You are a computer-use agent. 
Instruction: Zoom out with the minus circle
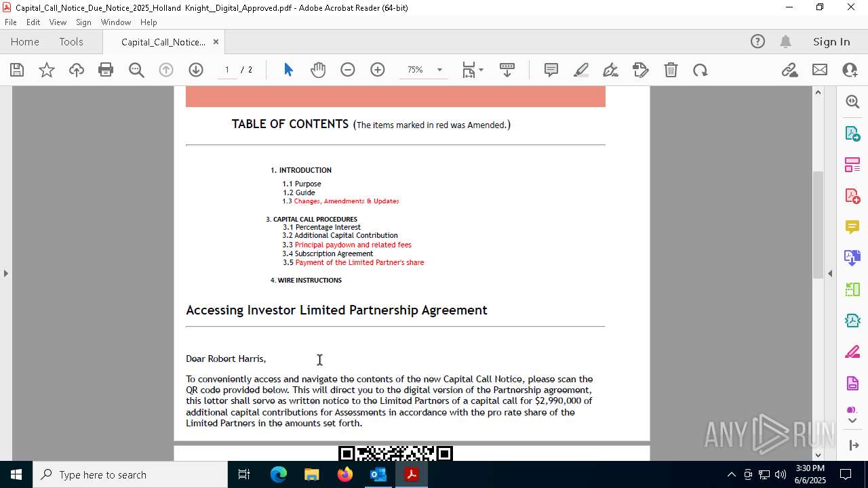(x=348, y=70)
